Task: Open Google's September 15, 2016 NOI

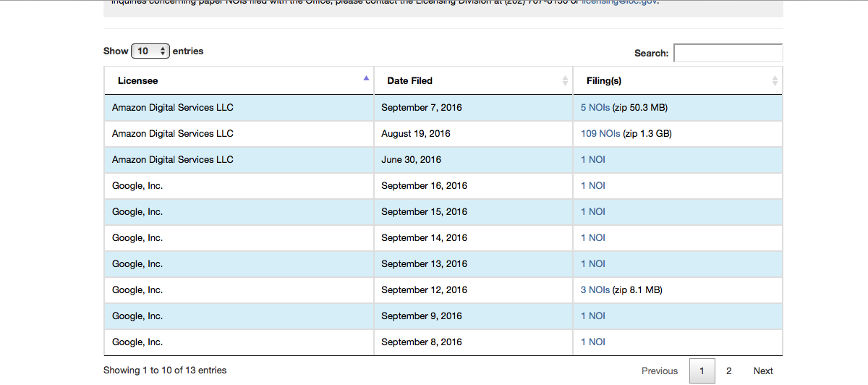Action: (592, 212)
